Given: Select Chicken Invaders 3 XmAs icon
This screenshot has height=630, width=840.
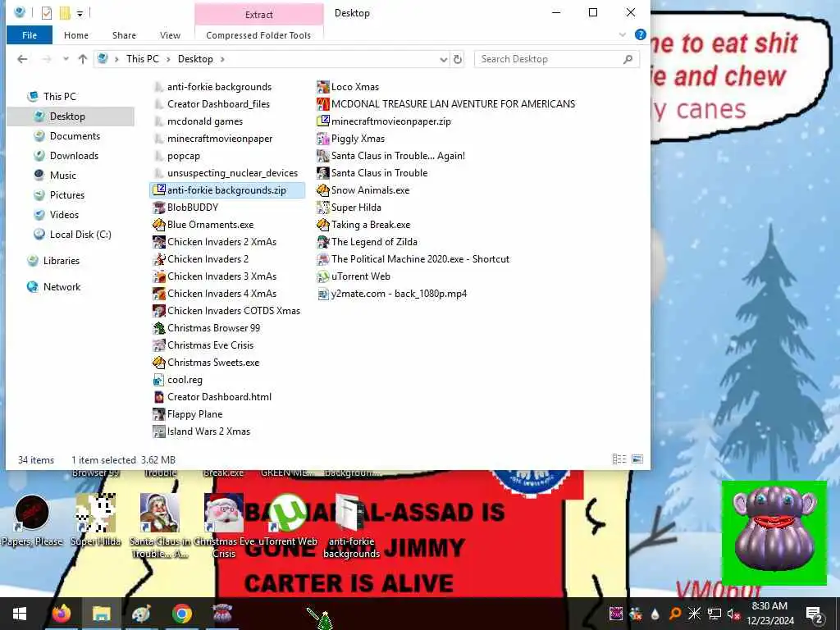Looking at the screenshot, I should (158, 276).
